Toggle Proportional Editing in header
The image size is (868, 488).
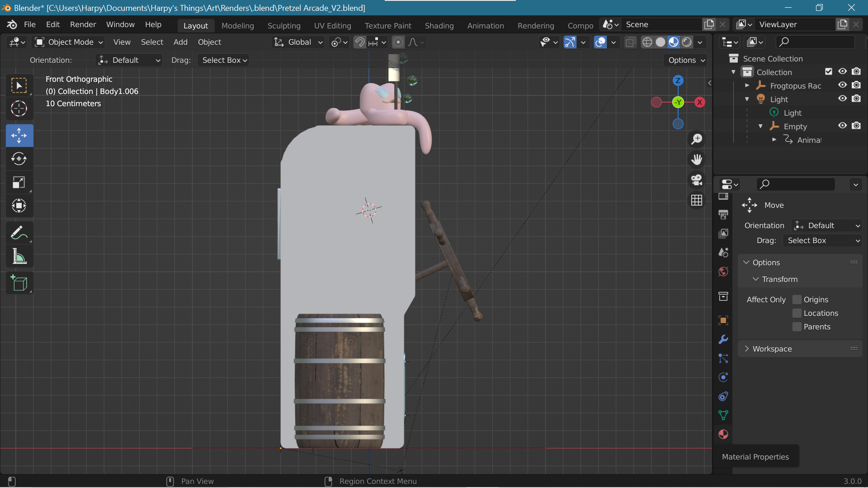[398, 42]
